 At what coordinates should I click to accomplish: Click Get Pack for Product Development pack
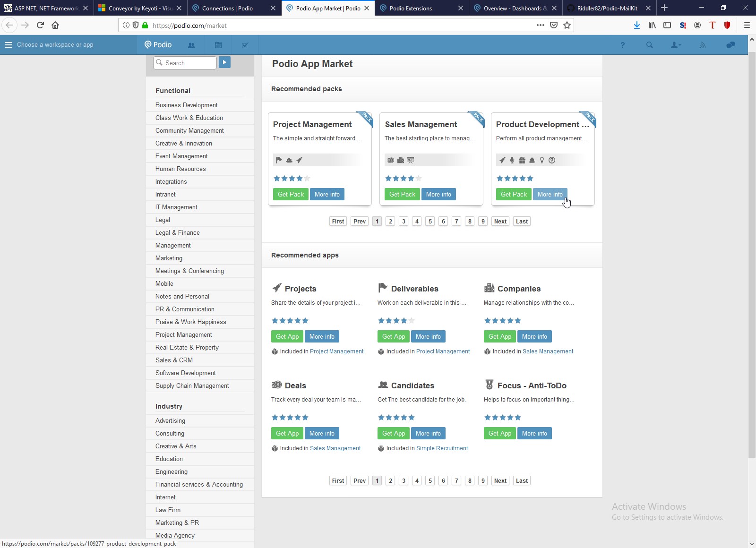[x=514, y=194]
